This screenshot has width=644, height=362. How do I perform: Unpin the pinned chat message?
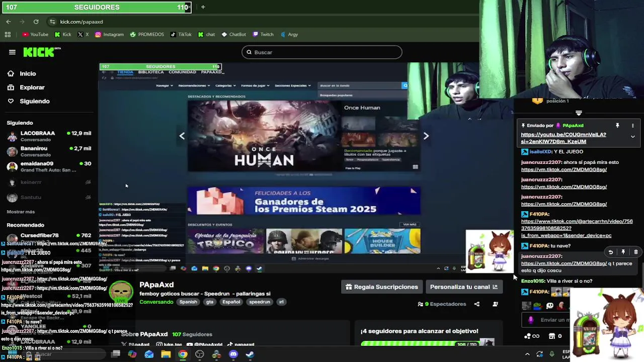pos(617,125)
